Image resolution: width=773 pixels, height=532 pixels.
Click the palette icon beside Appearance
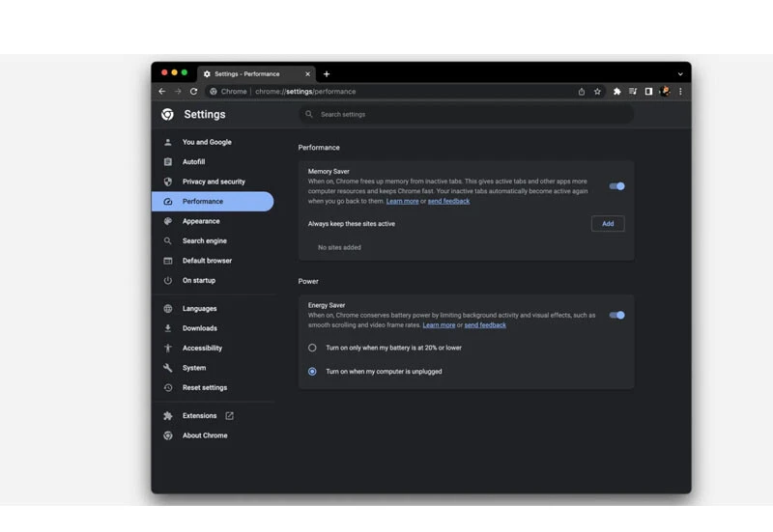167,221
